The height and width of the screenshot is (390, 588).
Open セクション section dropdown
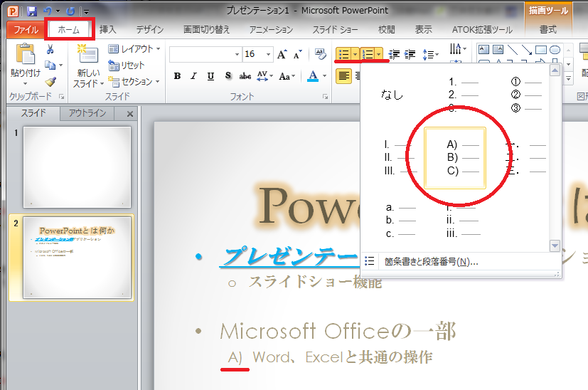point(134,81)
